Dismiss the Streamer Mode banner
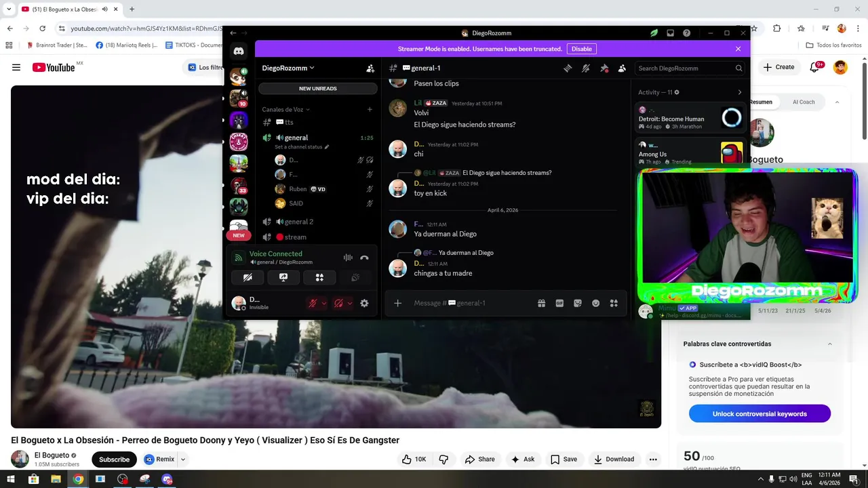Viewport: 868px width, 488px height. (738, 49)
